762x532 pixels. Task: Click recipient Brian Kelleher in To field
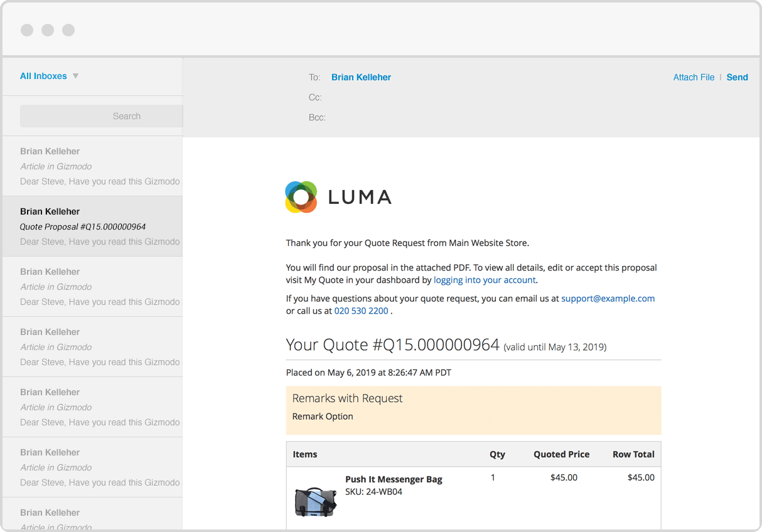click(x=361, y=77)
